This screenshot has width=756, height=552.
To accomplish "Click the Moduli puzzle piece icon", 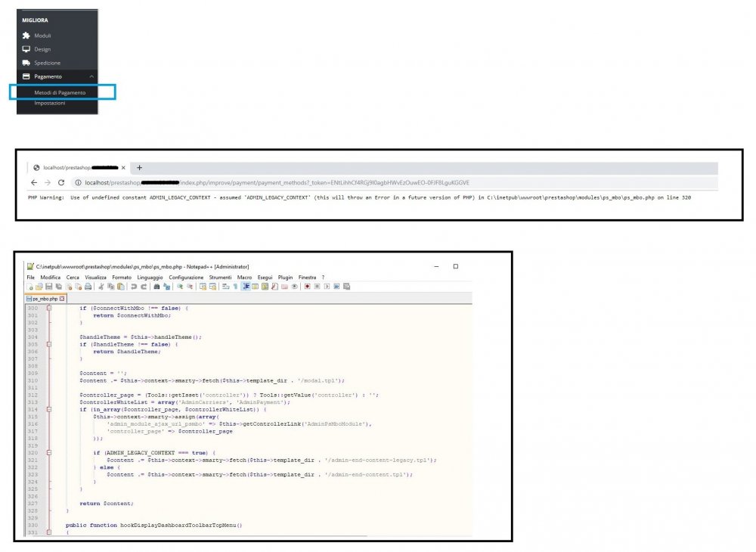I will [x=26, y=36].
